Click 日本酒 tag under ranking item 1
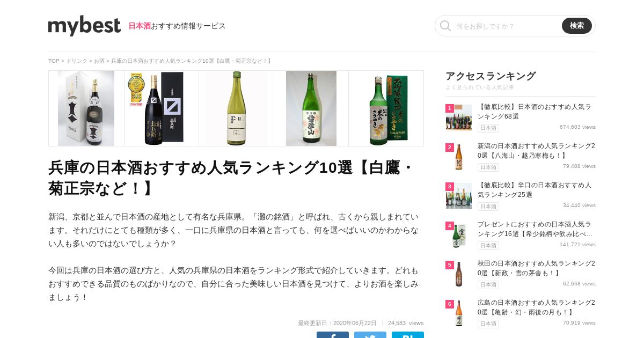The height and width of the screenshot is (338, 644). tap(488, 128)
